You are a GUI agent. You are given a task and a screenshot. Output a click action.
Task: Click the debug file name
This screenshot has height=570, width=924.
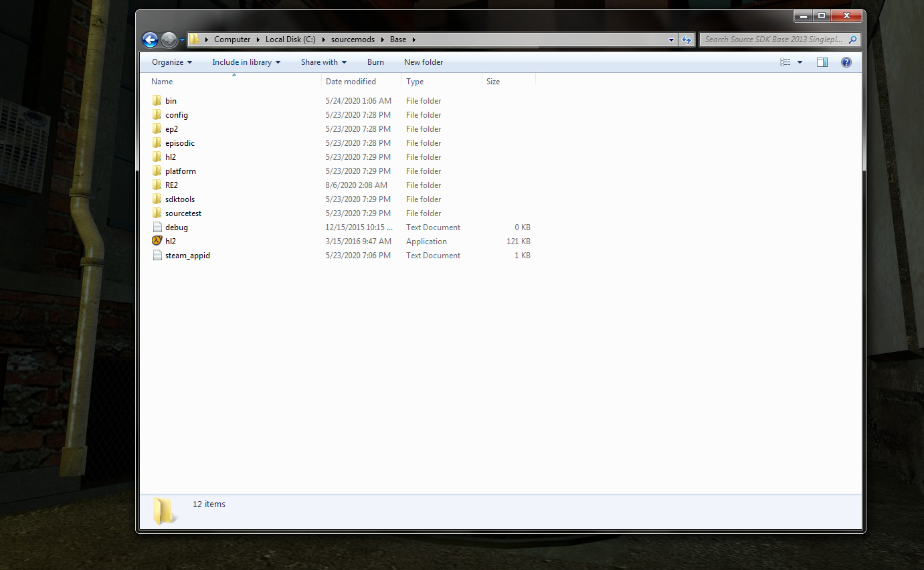[177, 227]
